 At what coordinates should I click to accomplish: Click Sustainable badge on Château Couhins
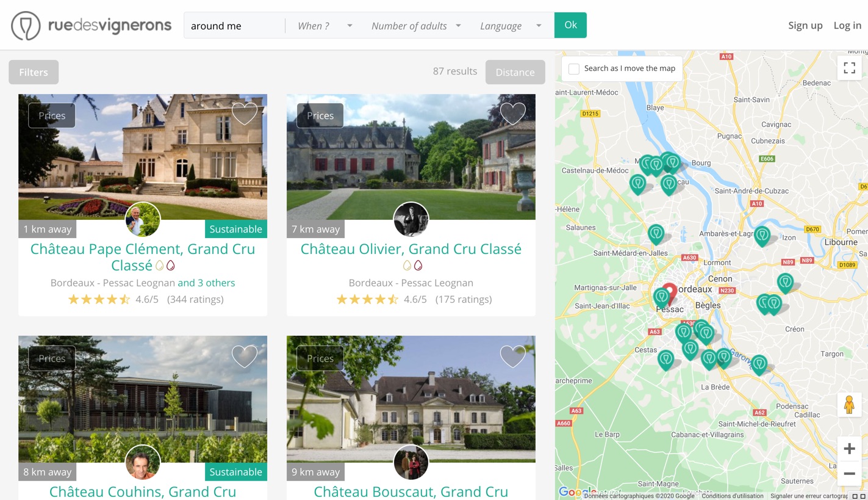point(236,471)
